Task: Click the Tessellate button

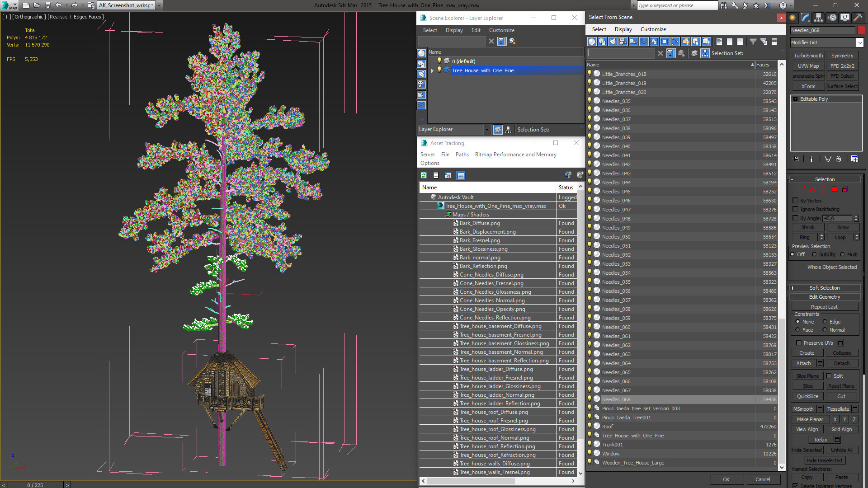Action: tap(838, 409)
